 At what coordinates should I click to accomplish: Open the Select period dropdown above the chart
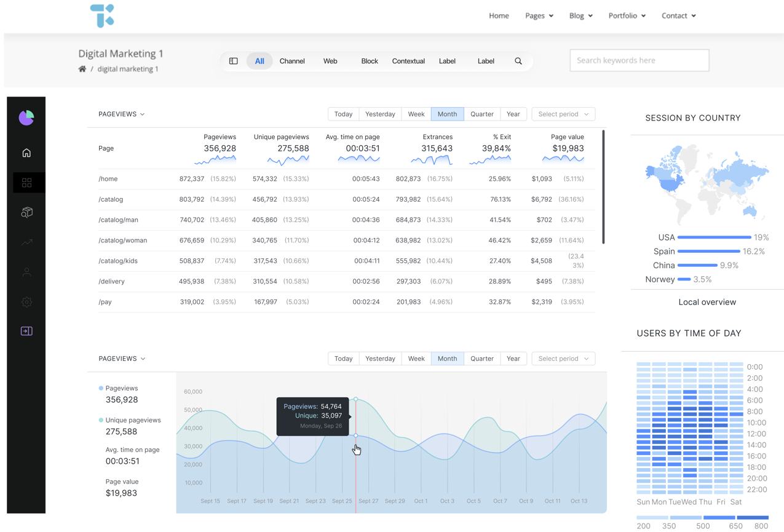tap(563, 359)
